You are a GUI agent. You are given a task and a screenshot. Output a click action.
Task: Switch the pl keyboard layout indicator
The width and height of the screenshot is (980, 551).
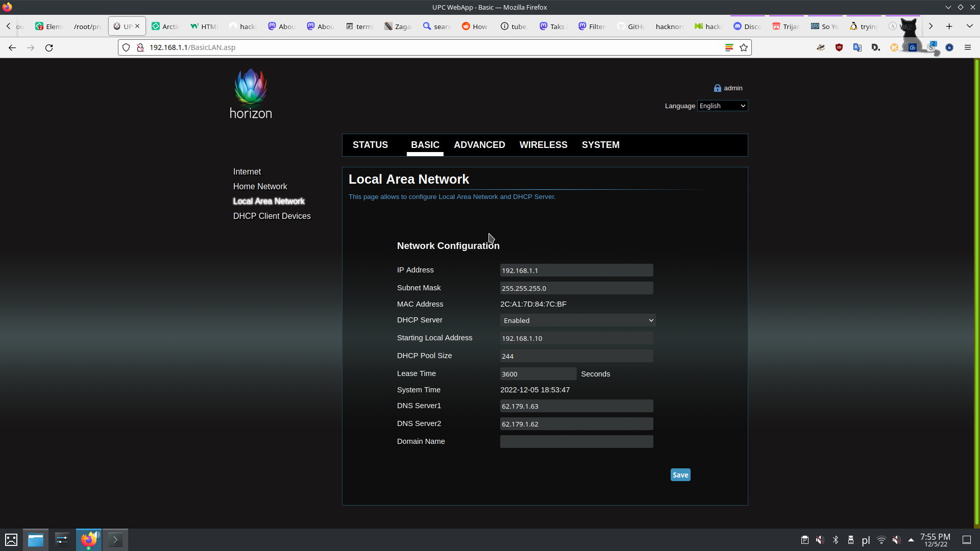click(866, 540)
